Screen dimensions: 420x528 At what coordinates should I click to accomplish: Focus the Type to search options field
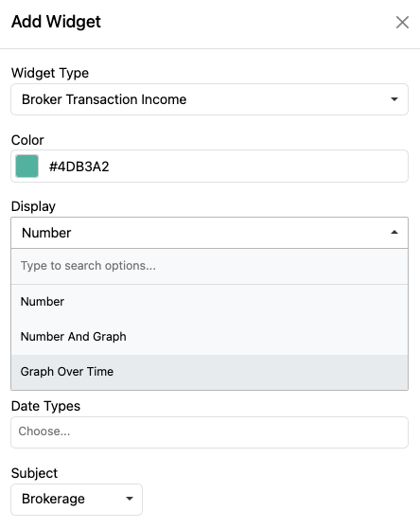[x=209, y=266]
